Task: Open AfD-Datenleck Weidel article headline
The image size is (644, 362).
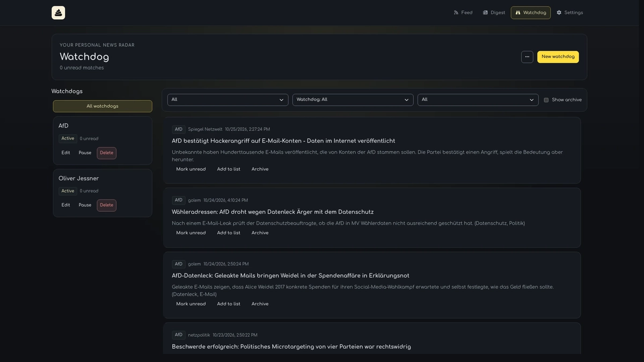Action: pos(290,276)
